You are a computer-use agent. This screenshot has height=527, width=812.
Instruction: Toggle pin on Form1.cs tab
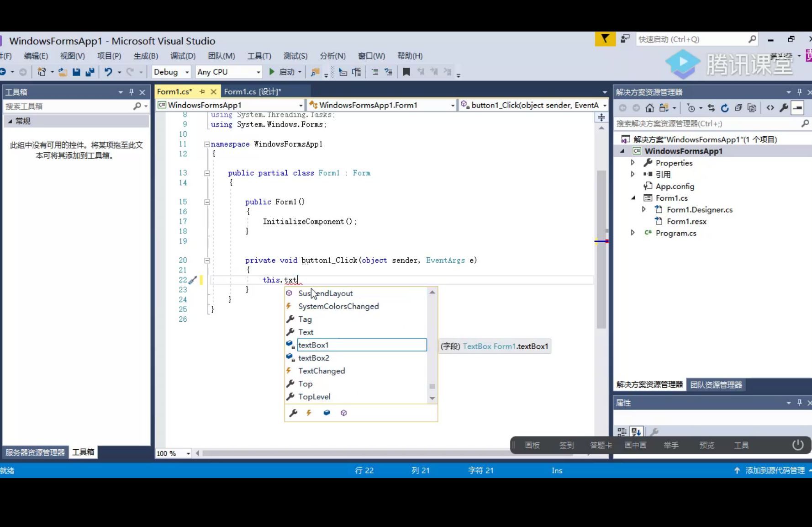(x=202, y=91)
